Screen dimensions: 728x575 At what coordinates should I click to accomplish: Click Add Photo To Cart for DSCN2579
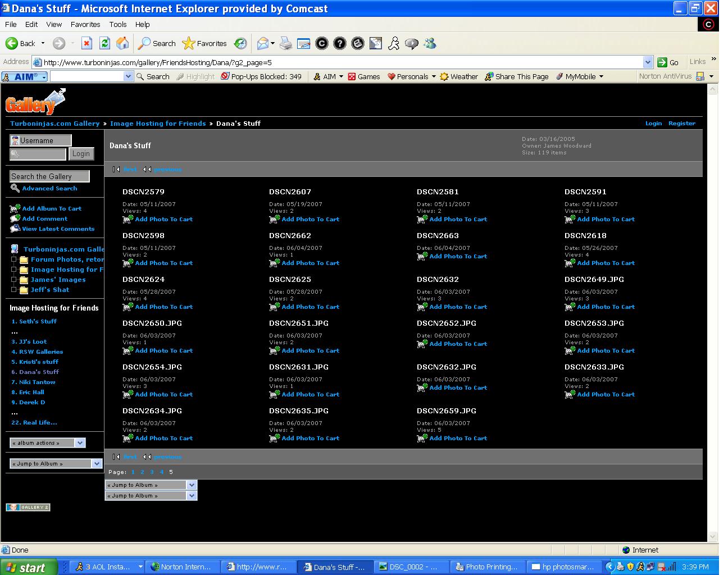(163, 219)
